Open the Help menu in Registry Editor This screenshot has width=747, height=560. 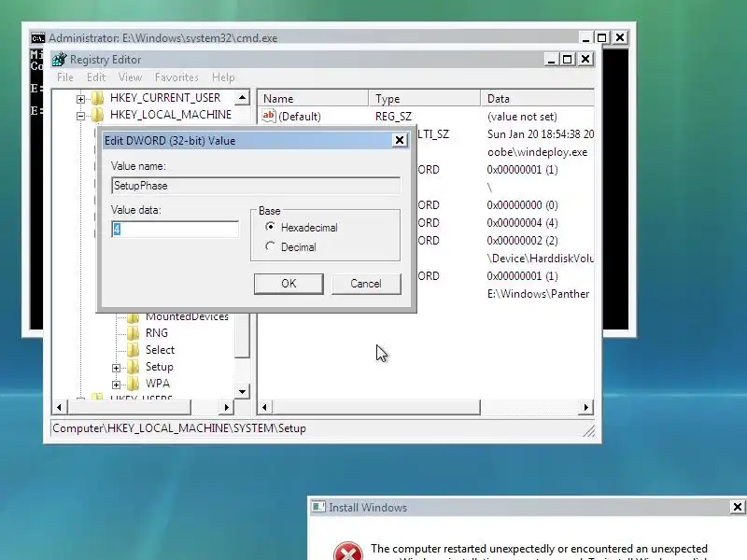pos(223,77)
